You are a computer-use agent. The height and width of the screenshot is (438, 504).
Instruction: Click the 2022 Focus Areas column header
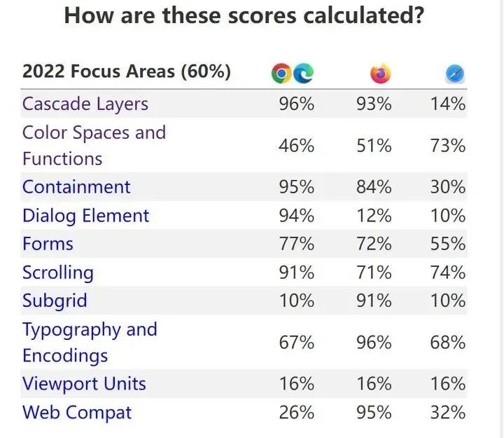click(x=127, y=71)
